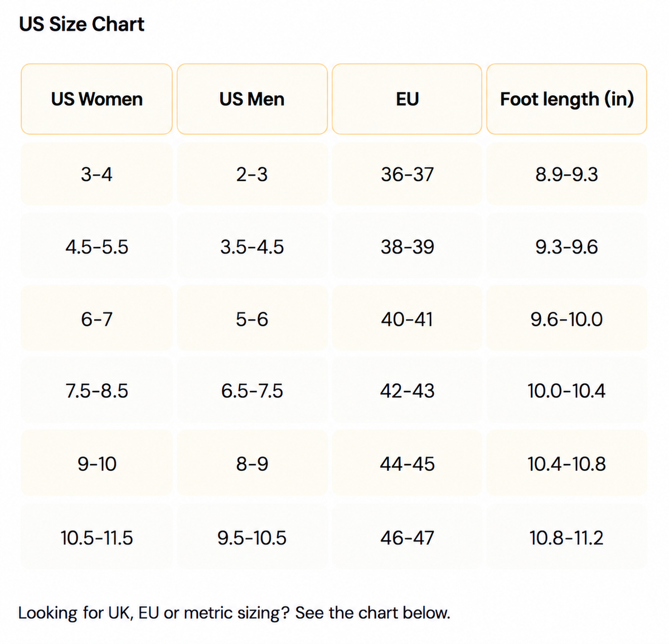Click foot length 10.0-10.4 cell

pyautogui.click(x=567, y=391)
